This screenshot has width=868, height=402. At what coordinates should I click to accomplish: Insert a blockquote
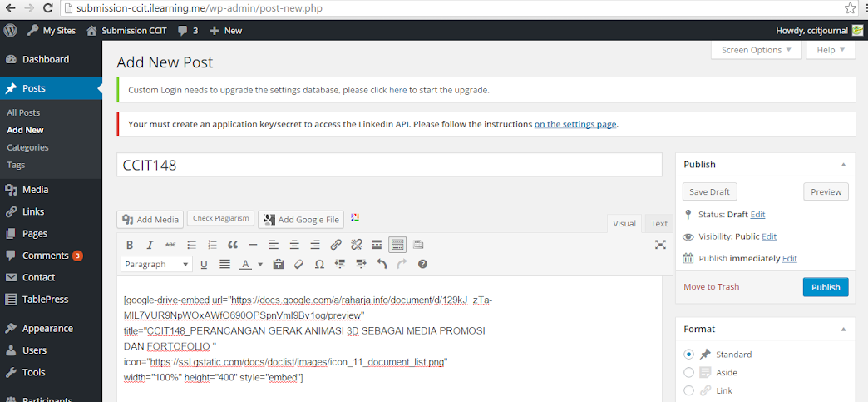click(233, 245)
